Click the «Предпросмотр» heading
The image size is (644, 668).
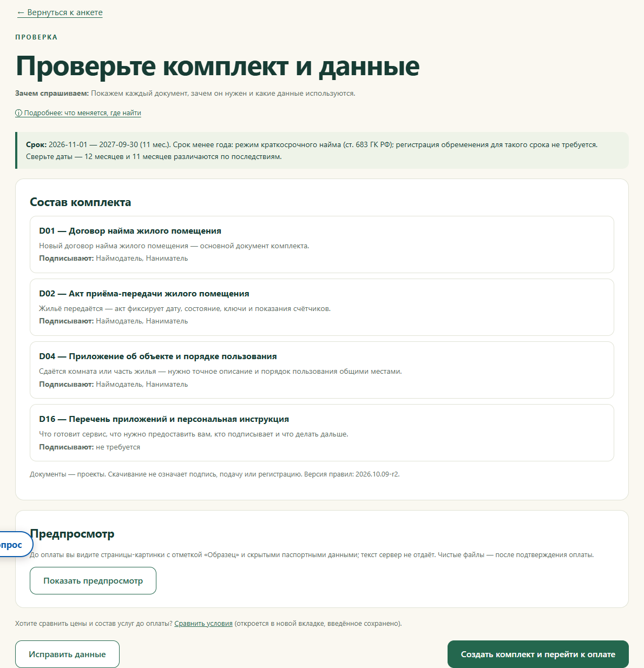73,534
